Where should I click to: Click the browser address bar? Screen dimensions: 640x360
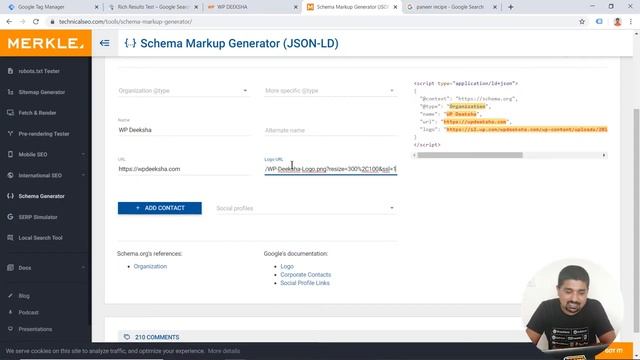point(310,22)
